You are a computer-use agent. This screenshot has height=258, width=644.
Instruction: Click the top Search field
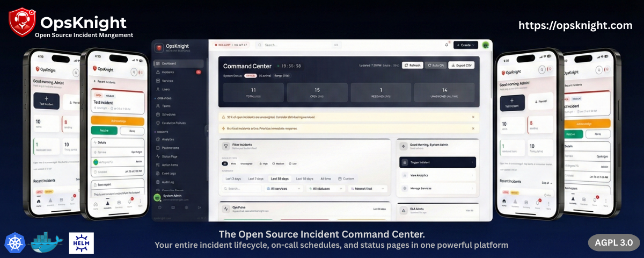pos(298,45)
